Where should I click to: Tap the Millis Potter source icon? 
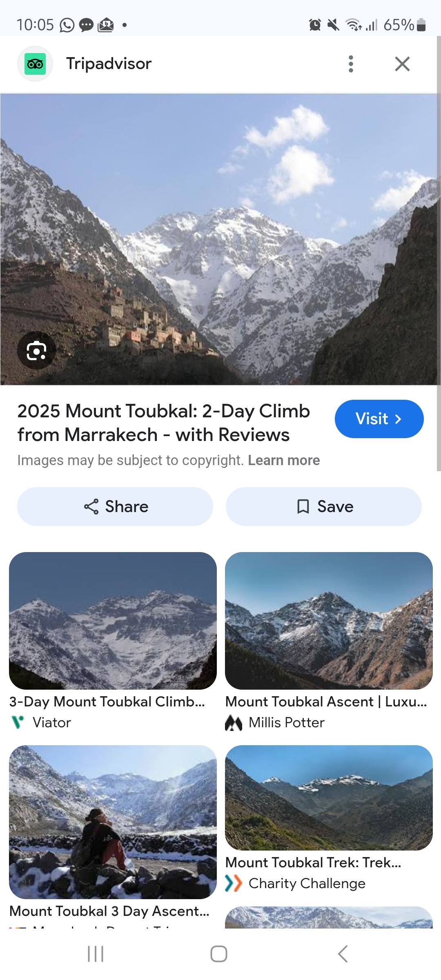[234, 723]
